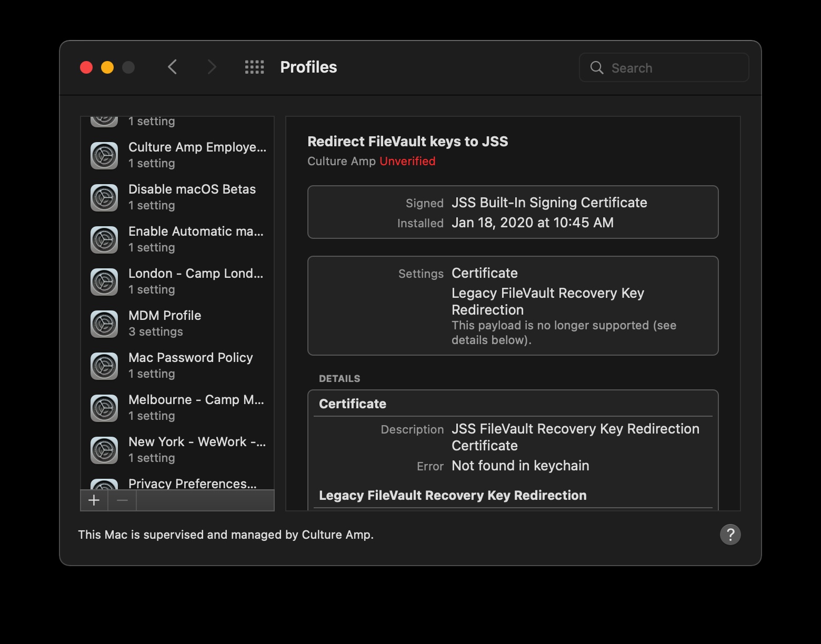Click the Certificate details heading
821x644 pixels.
pos(353,404)
